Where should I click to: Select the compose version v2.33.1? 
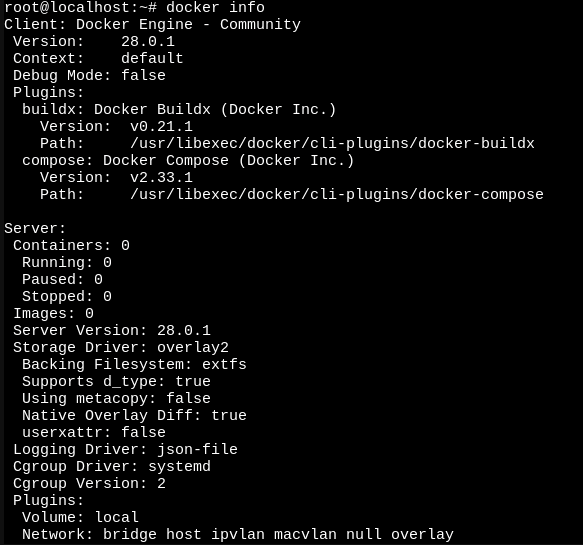tap(161, 177)
